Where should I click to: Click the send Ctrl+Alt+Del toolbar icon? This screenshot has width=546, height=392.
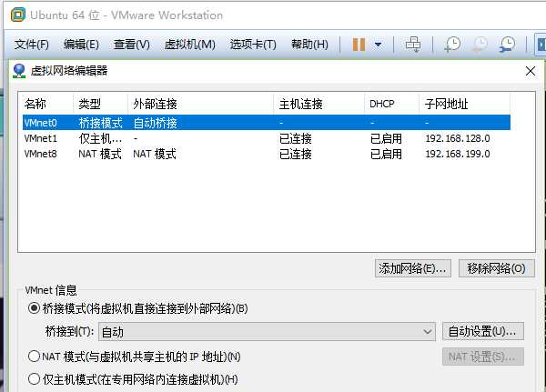coord(413,45)
